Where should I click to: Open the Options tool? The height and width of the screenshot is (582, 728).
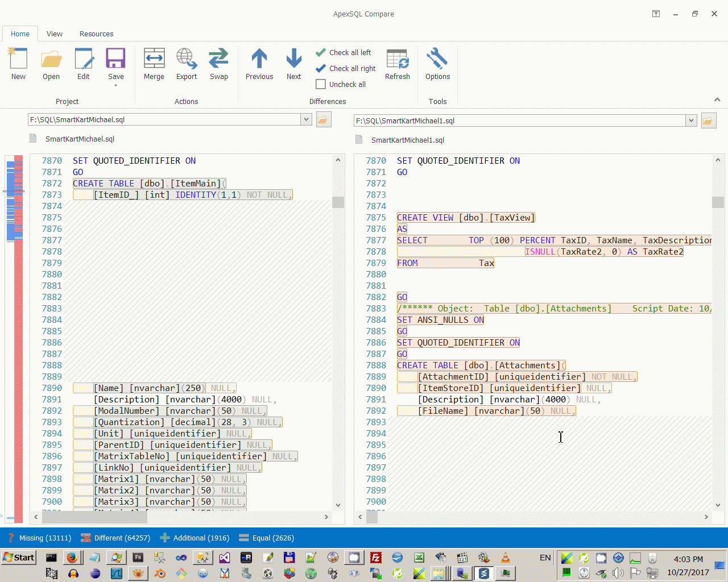pos(437,59)
